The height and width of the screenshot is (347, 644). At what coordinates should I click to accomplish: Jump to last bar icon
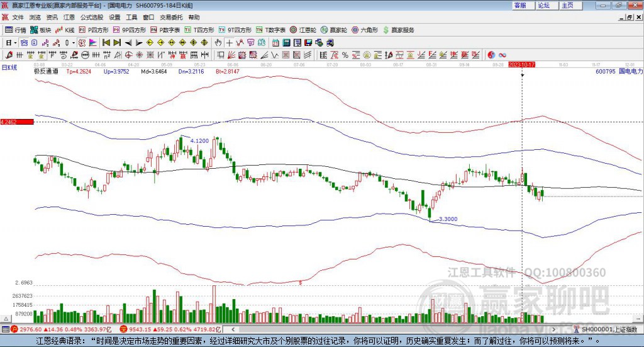[x=117, y=43]
